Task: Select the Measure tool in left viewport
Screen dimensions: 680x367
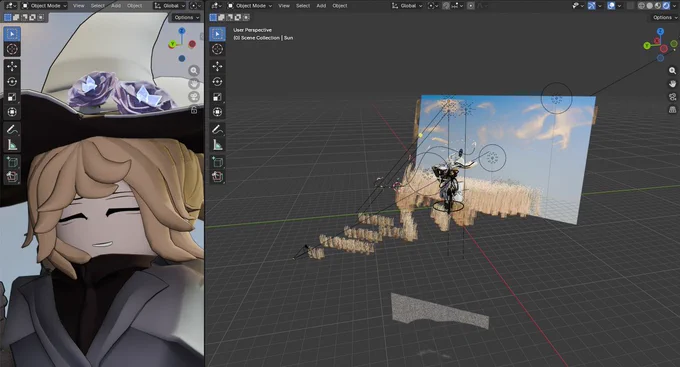Action: (12, 144)
